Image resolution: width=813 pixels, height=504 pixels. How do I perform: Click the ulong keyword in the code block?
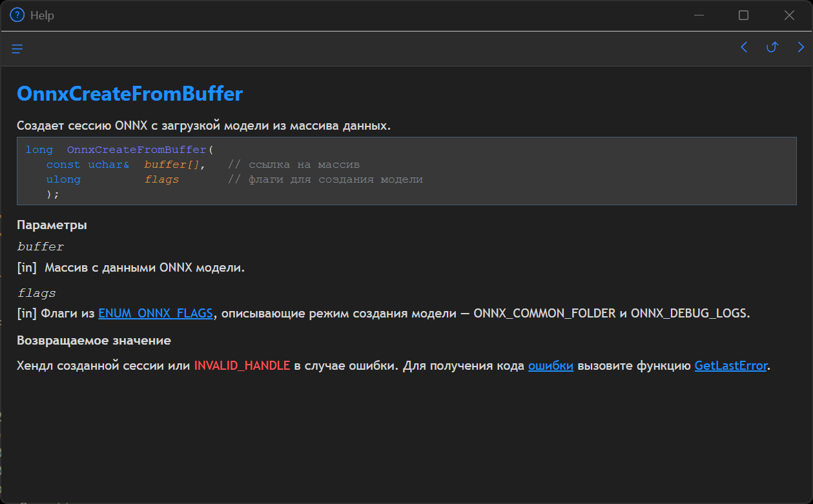tap(63, 179)
